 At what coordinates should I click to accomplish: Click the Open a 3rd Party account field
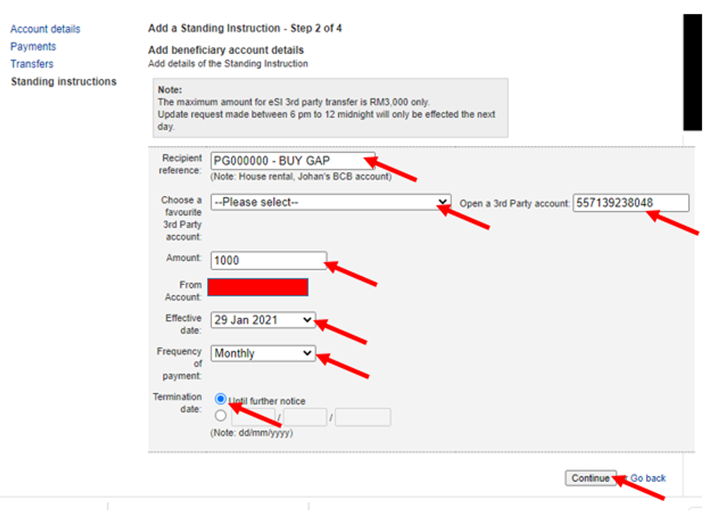point(631,203)
